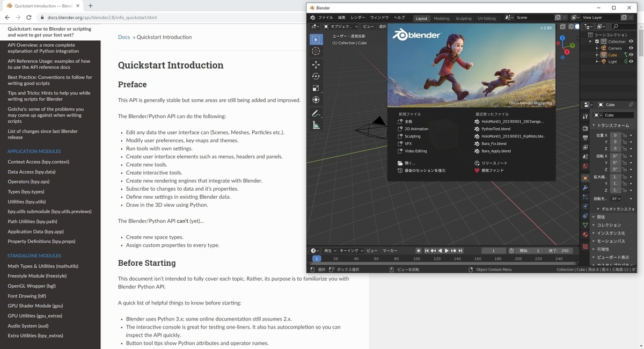Open the Scene properties tab icon
Screen dimensions: 644x349
tap(585, 156)
